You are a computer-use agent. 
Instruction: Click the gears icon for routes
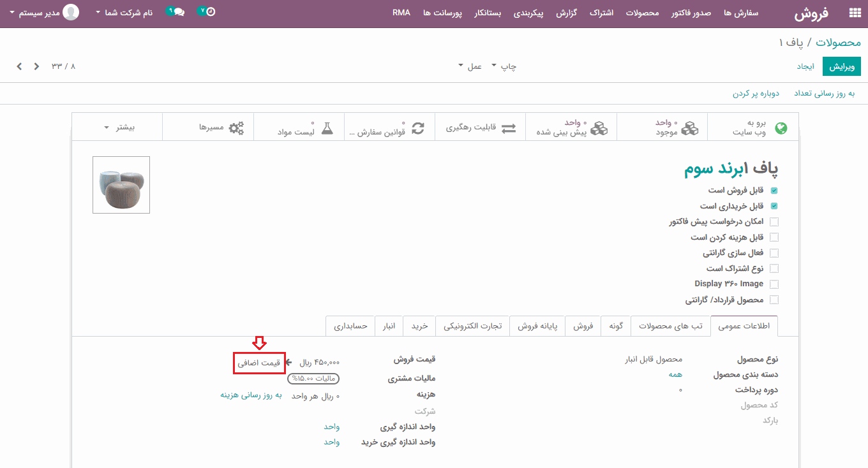pos(236,128)
